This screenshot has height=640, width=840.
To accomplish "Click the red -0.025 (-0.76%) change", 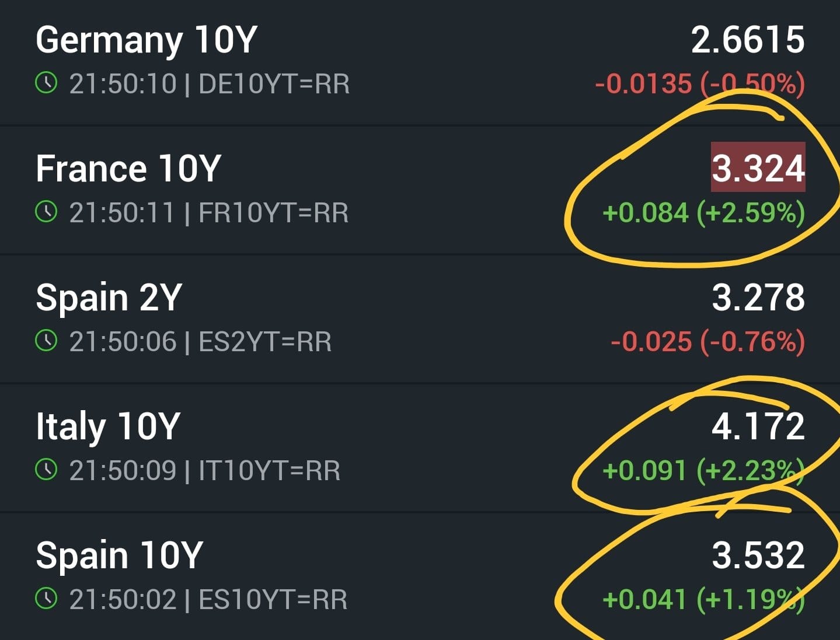I will (707, 342).
